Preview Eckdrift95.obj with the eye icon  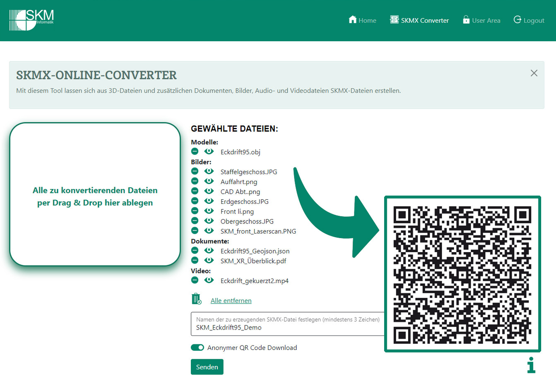point(209,152)
